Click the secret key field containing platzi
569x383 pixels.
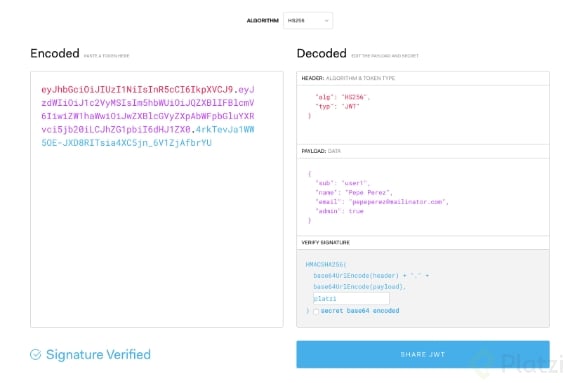tap(351, 298)
